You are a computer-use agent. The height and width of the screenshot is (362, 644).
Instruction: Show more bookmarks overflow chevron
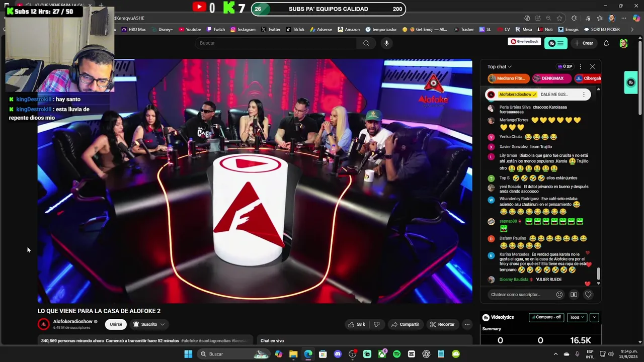pyautogui.click(x=632, y=30)
